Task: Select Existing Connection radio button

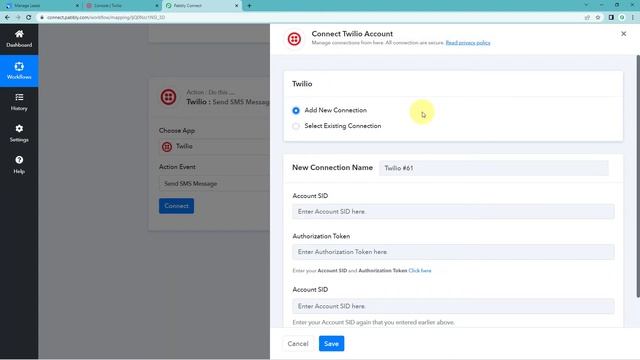Action: [x=296, y=126]
